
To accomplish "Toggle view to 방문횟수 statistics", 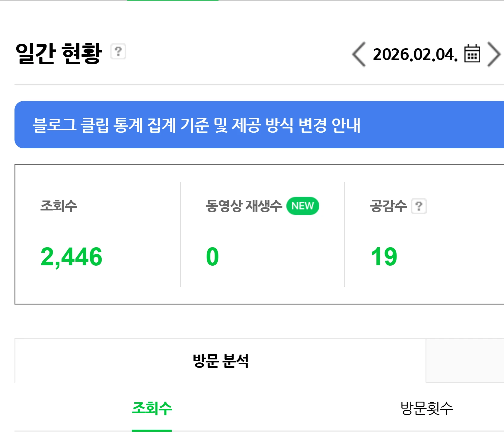I will point(428,408).
